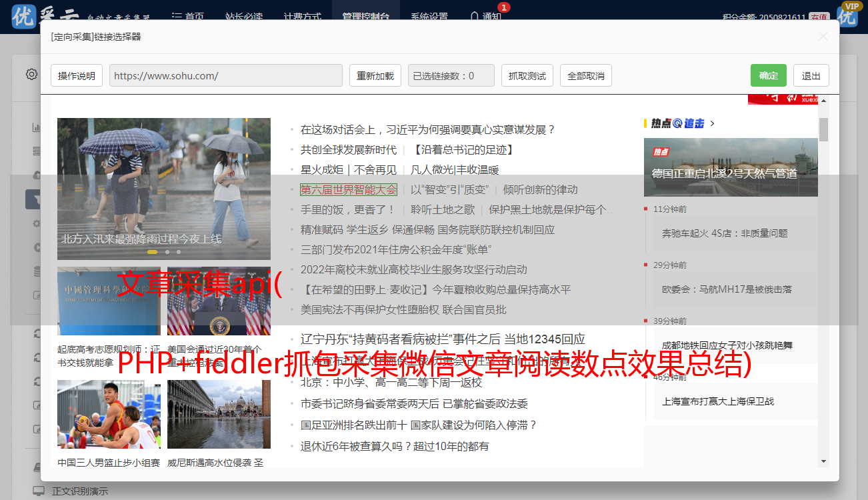The width and height of the screenshot is (868, 500).
Task: Open hot item 欧委会：马航MH17是被俄击落
Action: (x=729, y=289)
